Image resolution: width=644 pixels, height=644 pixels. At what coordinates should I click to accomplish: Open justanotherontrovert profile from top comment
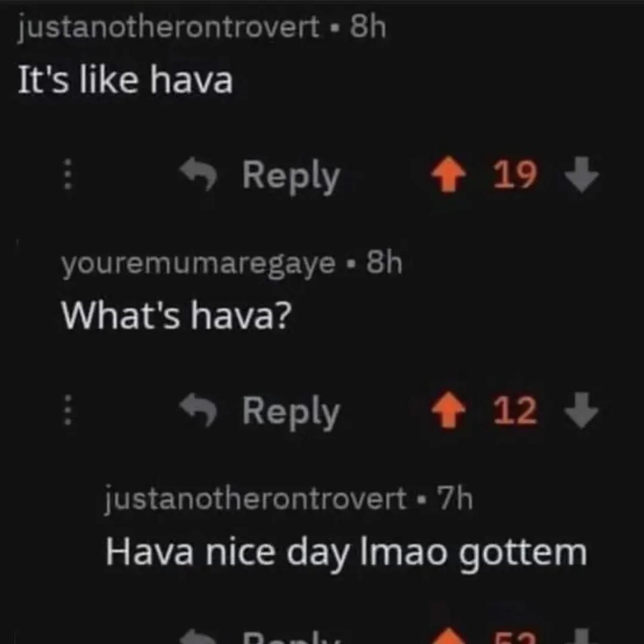168,28
